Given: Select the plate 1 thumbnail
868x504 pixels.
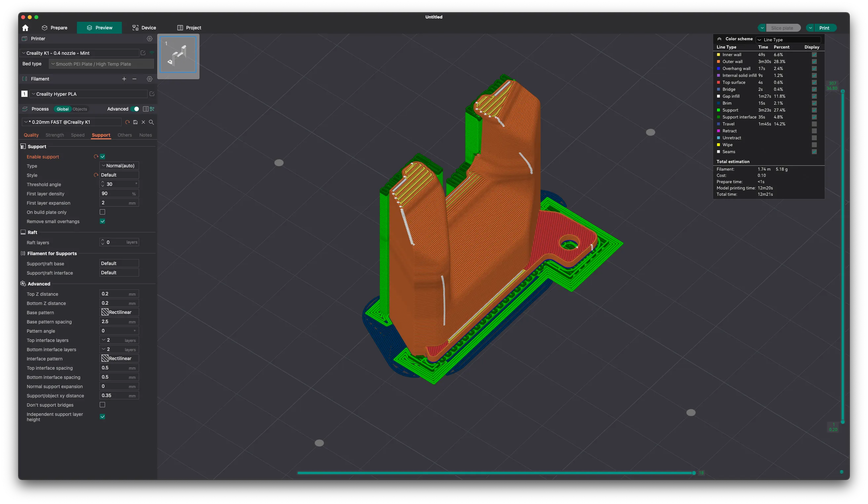Looking at the screenshot, I should (x=178, y=56).
